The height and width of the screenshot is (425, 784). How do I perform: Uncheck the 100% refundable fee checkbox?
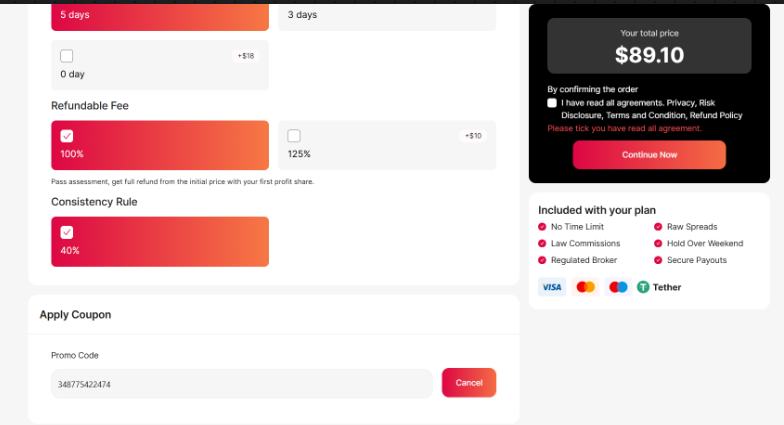point(66,136)
